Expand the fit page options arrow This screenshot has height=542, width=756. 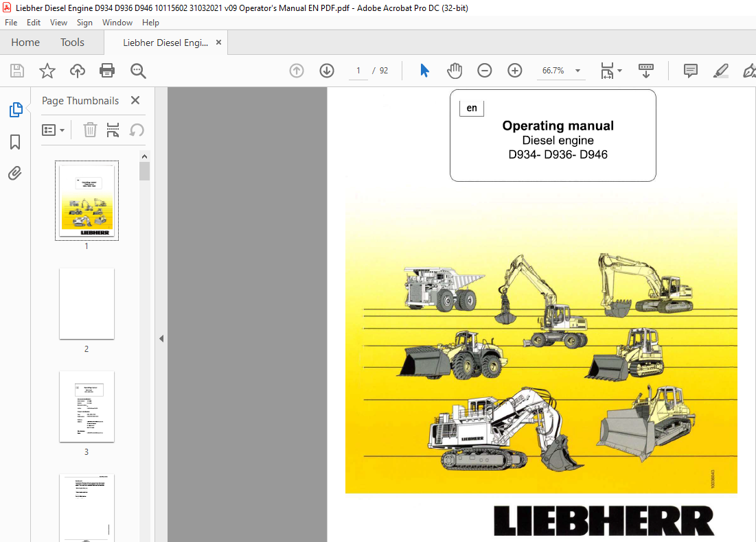point(619,71)
